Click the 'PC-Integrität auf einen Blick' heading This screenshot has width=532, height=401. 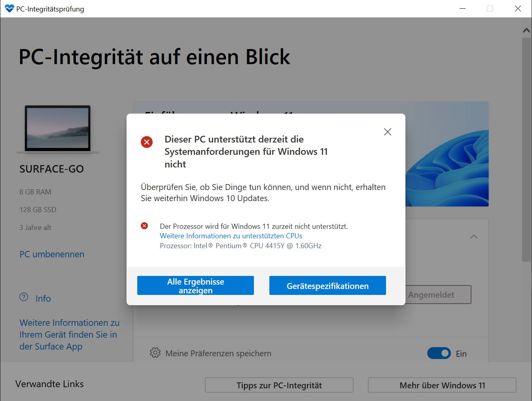(154, 57)
